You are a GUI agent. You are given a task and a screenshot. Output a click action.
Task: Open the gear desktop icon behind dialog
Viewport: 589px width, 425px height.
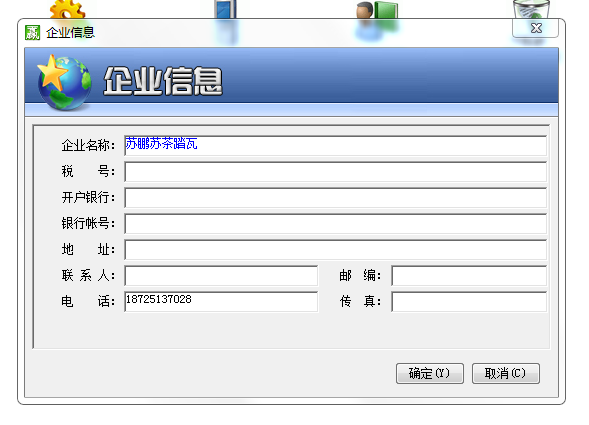pyautogui.click(x=67, y=9)
